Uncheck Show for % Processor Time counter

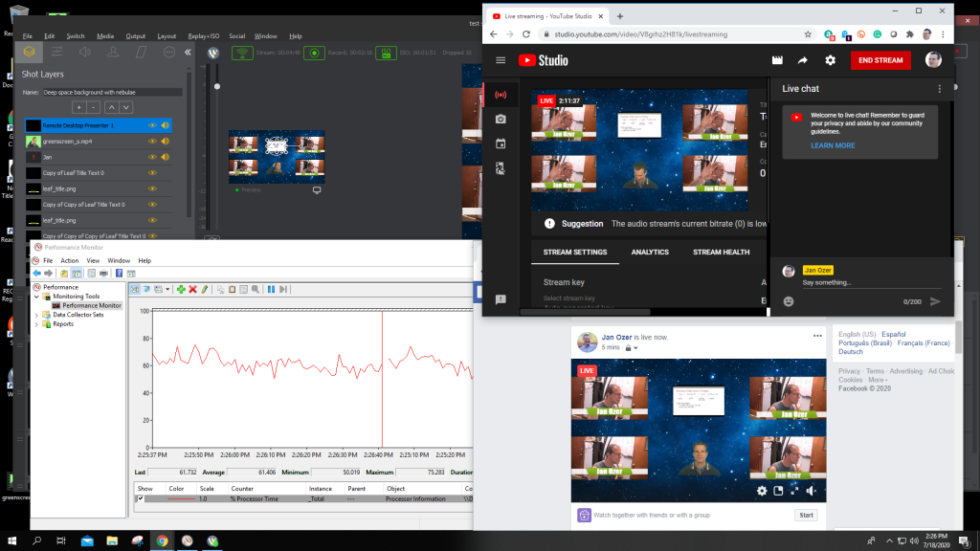pos(141,498)
